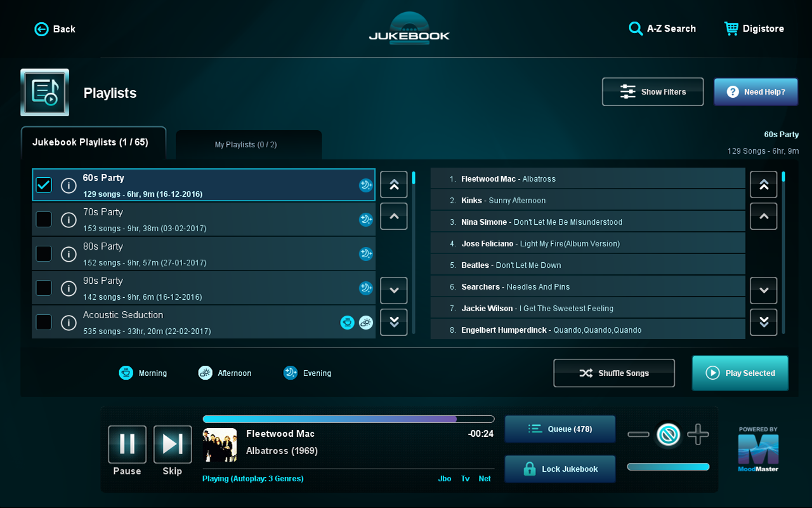This screenshot has height=508, width=812.
Task: Click evening icon on 60s Party row
Action: (366, 185)
